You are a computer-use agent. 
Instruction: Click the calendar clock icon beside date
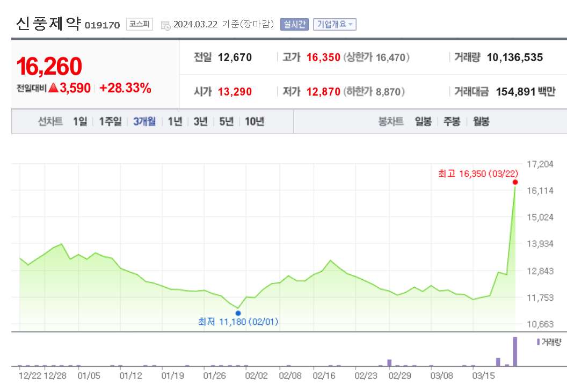pyautogui.click(x=165, y=25)
